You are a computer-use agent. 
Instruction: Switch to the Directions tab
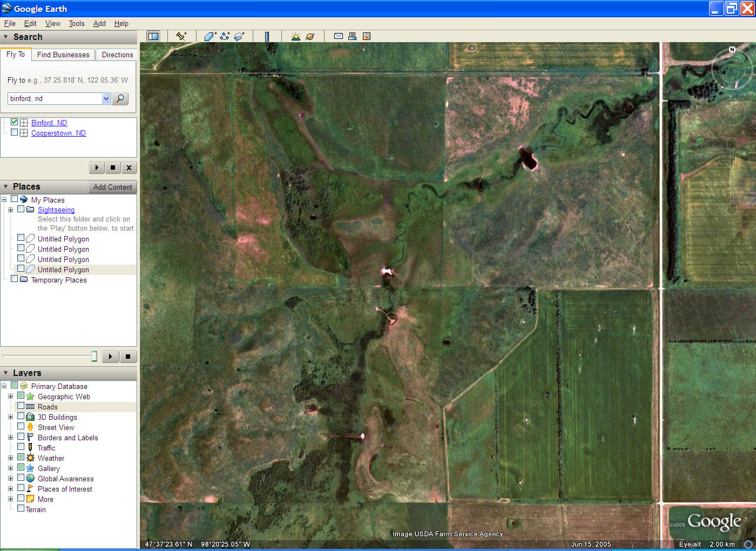(x=117, y=55)
